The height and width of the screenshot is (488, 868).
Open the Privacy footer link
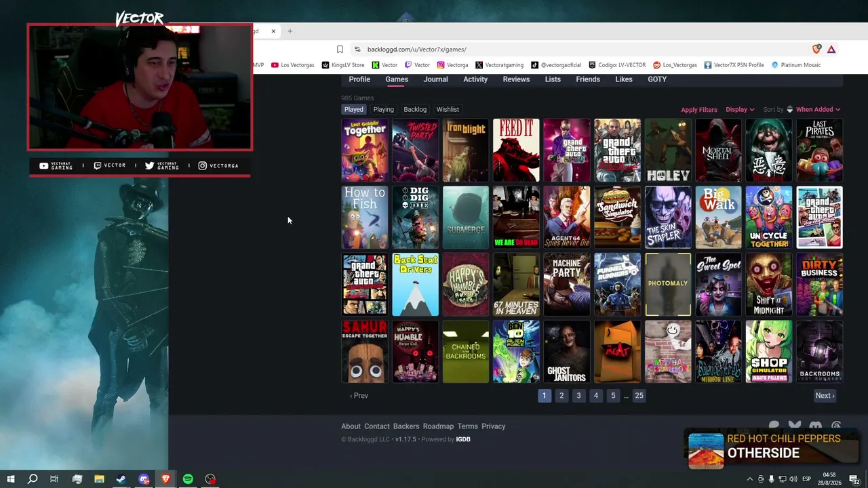(x=494, y=426)
